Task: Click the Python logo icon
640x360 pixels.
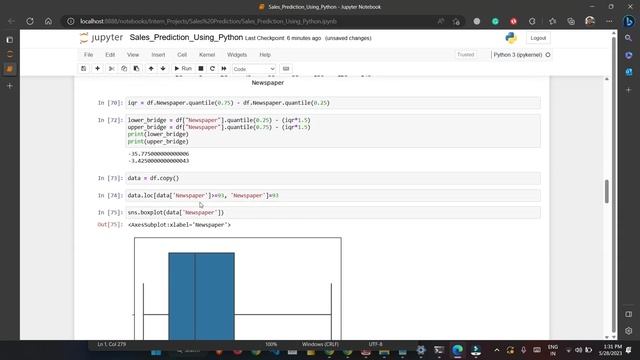Action: coord(511,38)
